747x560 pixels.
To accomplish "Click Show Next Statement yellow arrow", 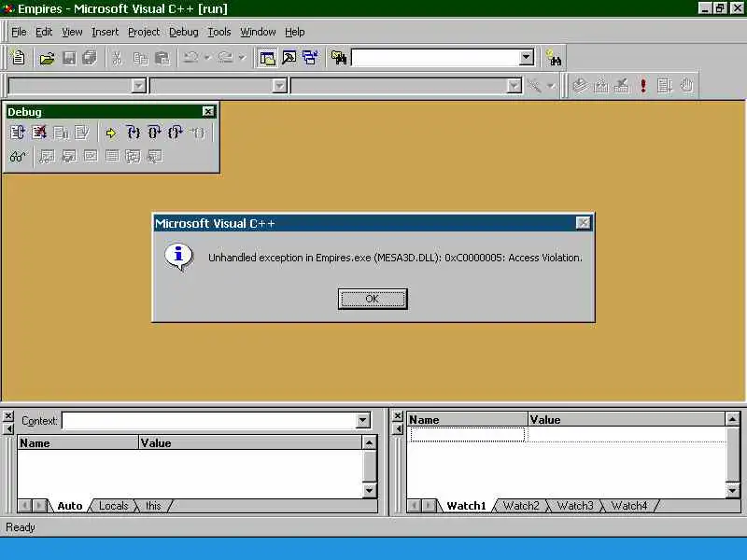I will 111,133.
